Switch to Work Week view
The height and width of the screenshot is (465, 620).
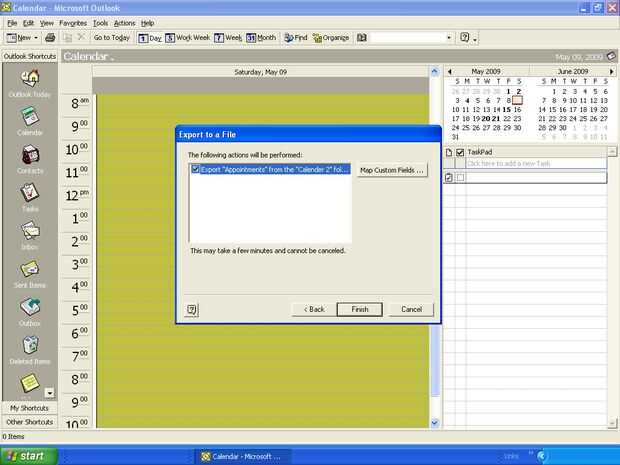click(x=187, y=38)
